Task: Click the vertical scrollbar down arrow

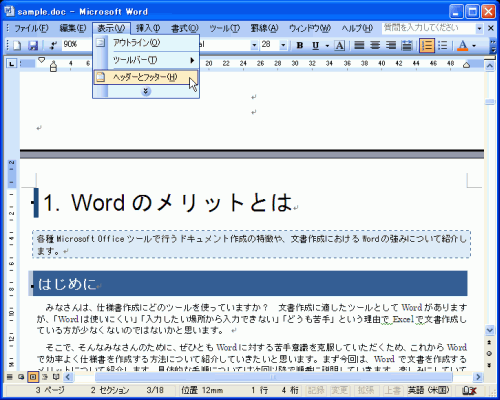Action: 490,330
